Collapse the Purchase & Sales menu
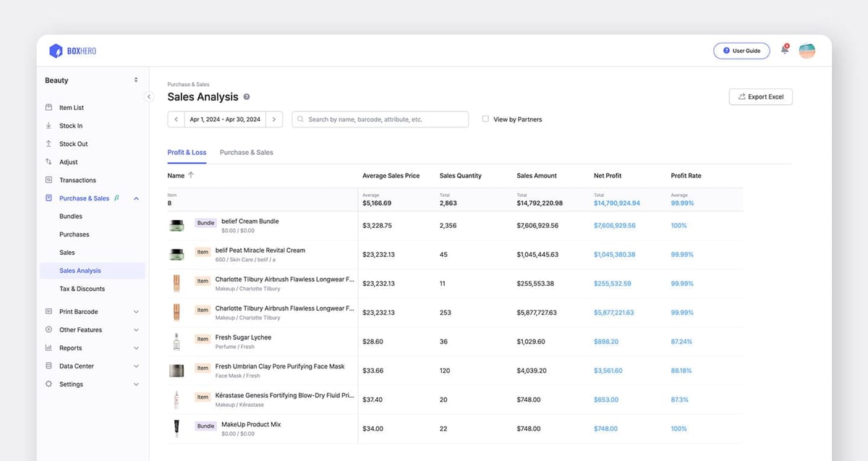Image resolution: width=868 pixels, height=461 pixels. point(136,198)
